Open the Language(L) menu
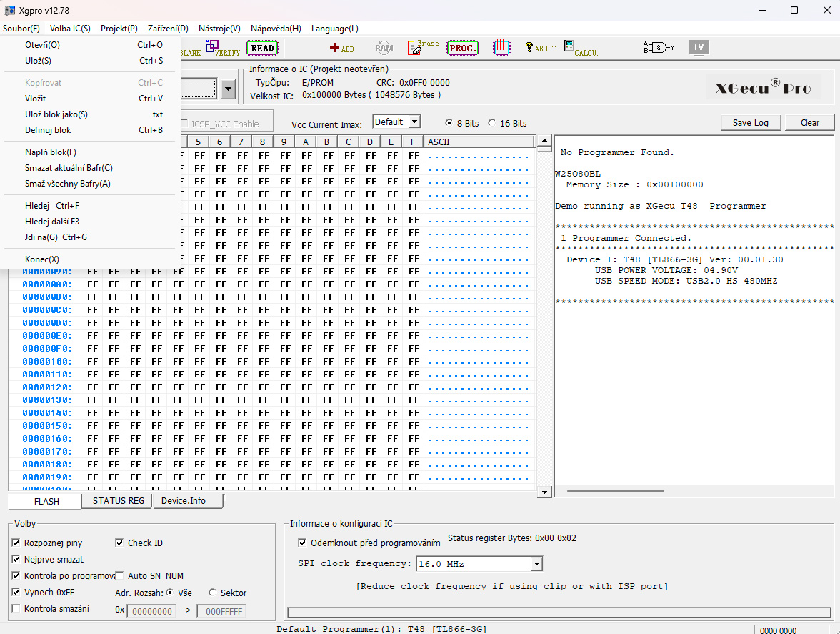840x634 pixels. click(x=335, y=29)
